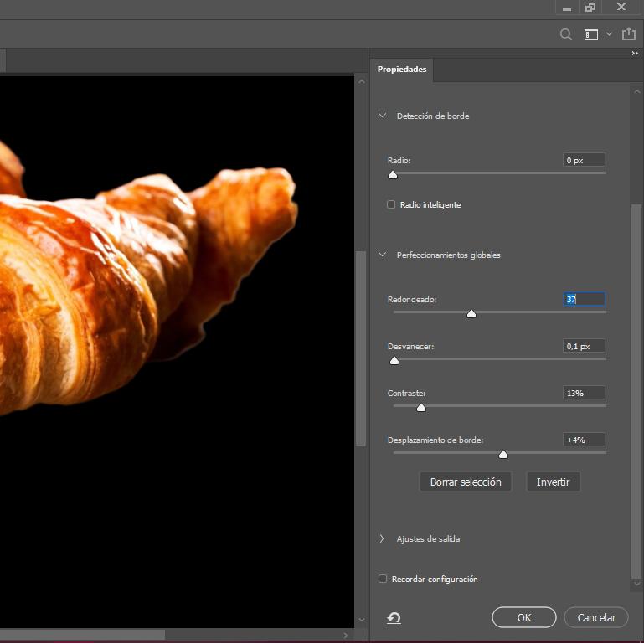Click canvas scroll-right arrow at bottom
This screenshot has width=644, height=644.
click(x=345, y=636)
